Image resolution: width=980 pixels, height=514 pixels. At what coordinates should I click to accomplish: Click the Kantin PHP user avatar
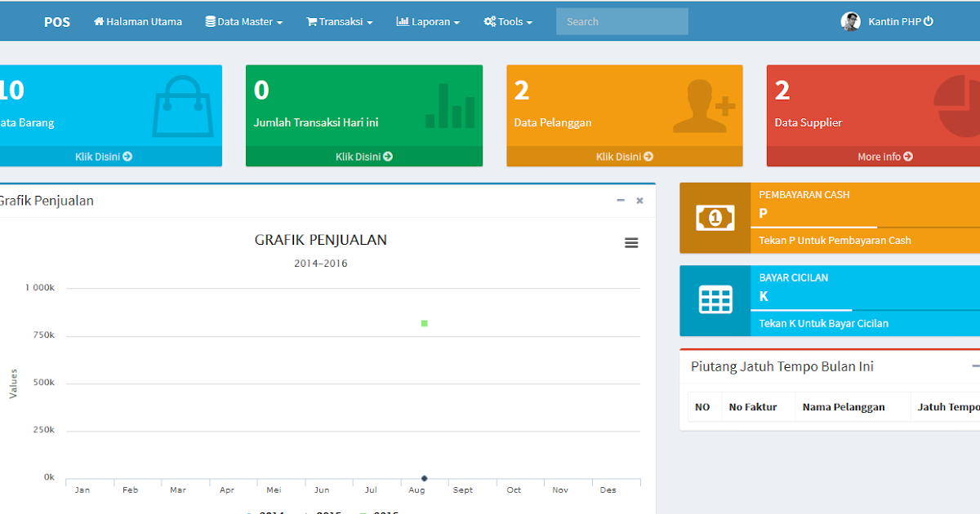[x=850, y=21]
